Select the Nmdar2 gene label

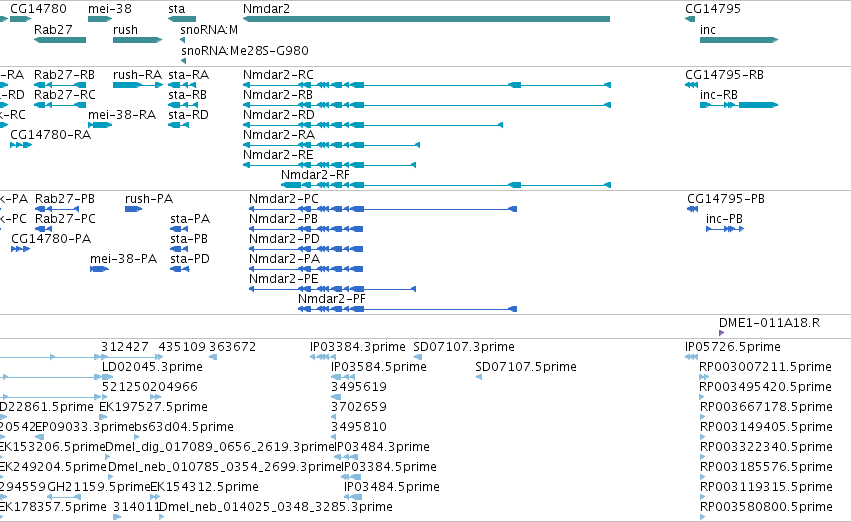[266, 9]
